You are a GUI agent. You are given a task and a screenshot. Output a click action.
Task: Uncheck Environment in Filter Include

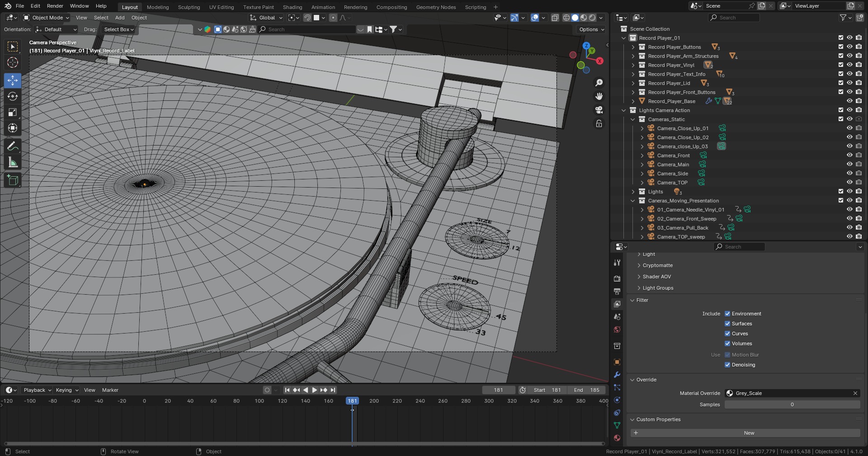click(x=727, y=314)
